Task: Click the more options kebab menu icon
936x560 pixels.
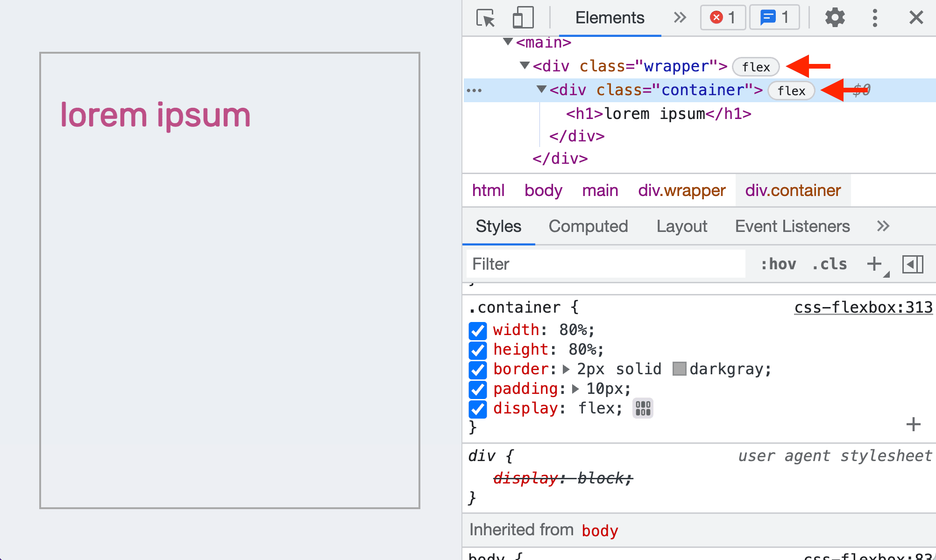Action: (x=875, y=17)
